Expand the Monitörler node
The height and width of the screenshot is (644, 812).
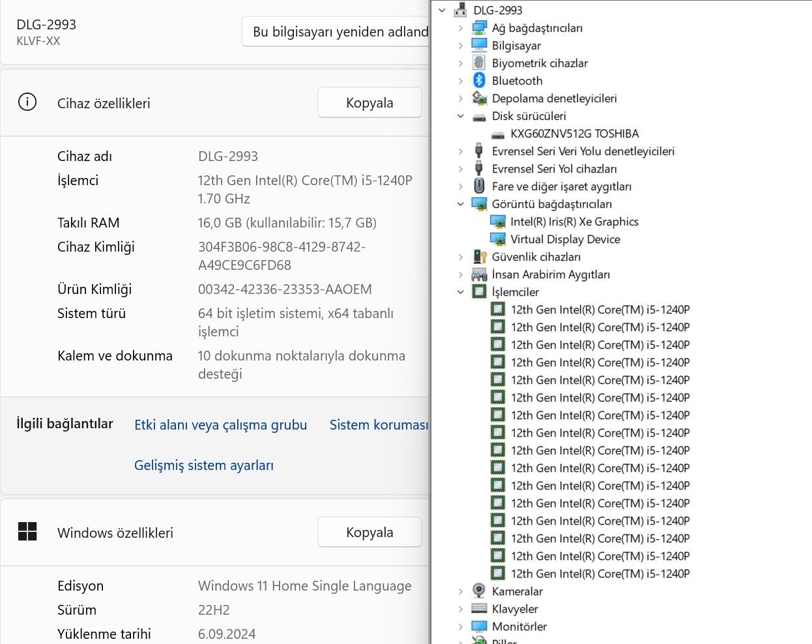(x=460, y=626)
